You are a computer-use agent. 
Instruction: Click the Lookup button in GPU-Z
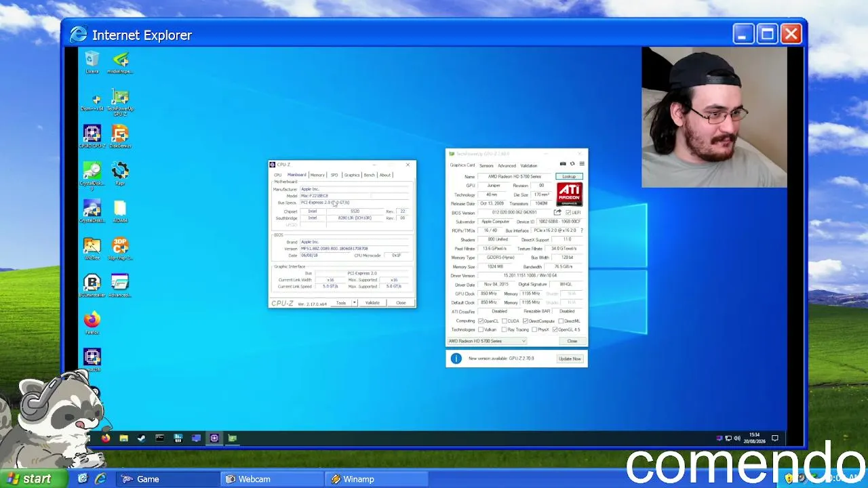pyautogui.click(x=569, y=176)
